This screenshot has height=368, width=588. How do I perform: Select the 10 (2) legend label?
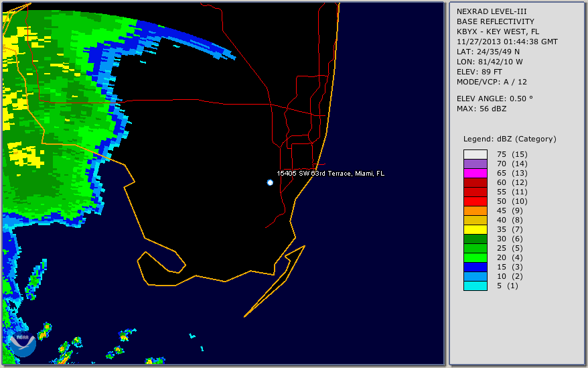click(x=510, y=276)
